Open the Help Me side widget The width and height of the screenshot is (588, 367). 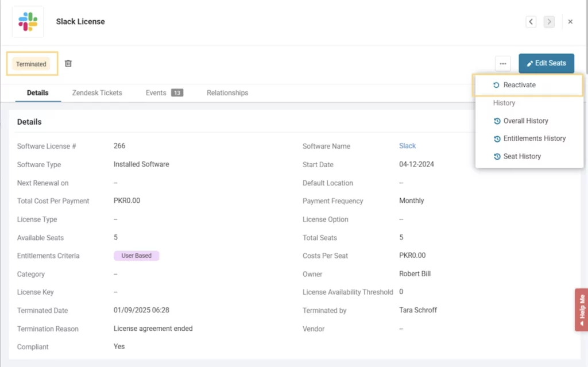click(x=581, y=310)
